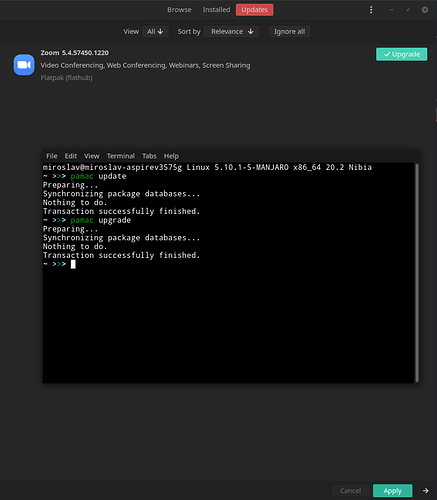Image resolution: width=437 pixels, height=500 pixels.
Task: Select the Updates tab
Action: pos(254,10)
